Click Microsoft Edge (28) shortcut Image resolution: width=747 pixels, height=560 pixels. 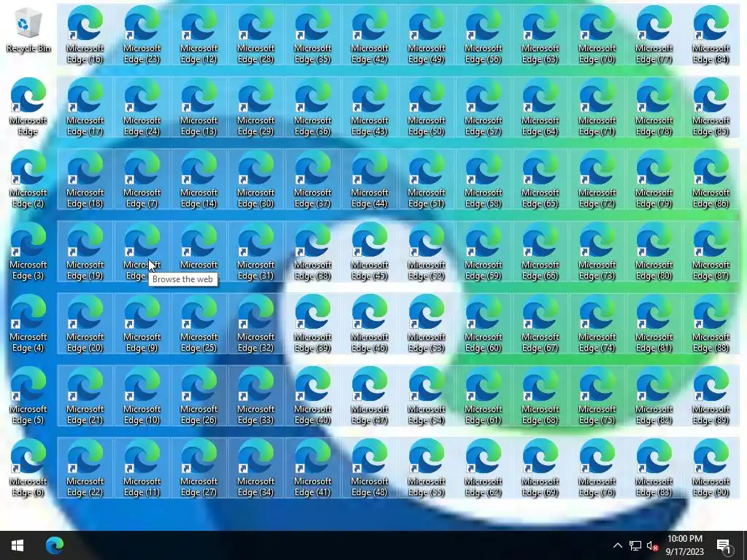click(x=256, y=35)
